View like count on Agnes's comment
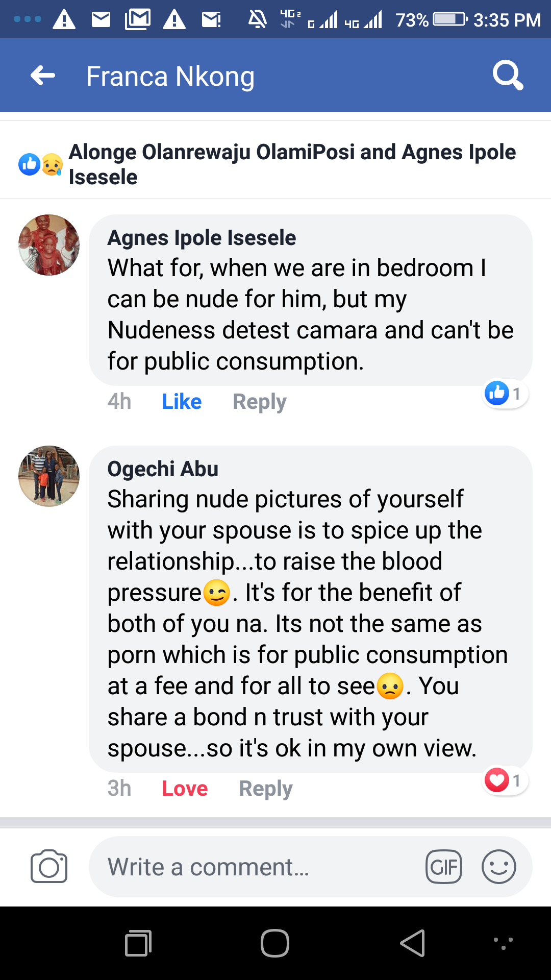 pos(505,394)
